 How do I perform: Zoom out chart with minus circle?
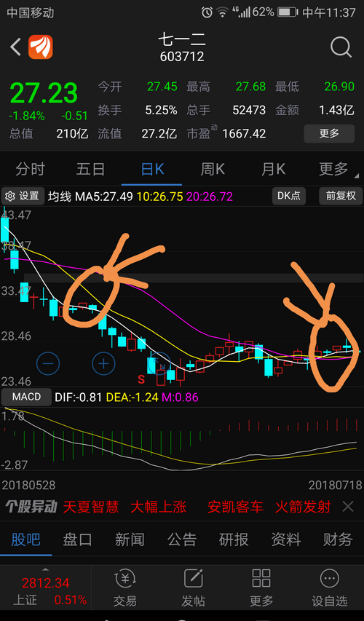(x=48, y=363)
